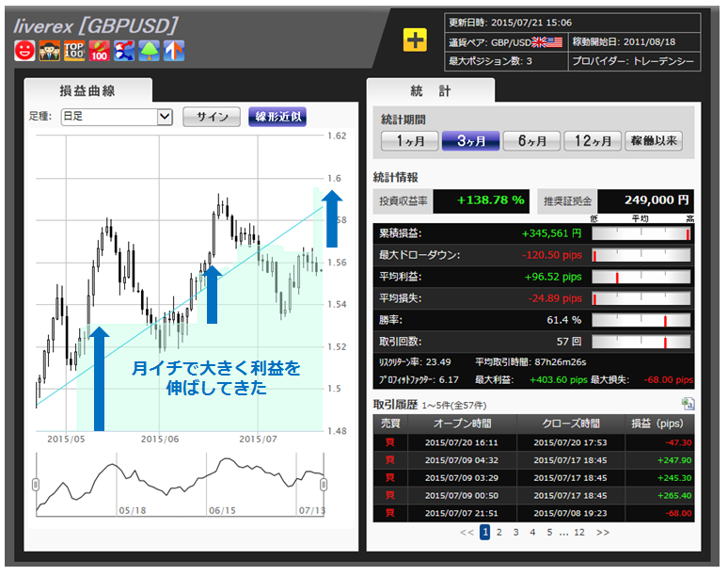Screen dimensions: 728x576
Task: Go to trade history page 4
Action: tap(532, 533)
